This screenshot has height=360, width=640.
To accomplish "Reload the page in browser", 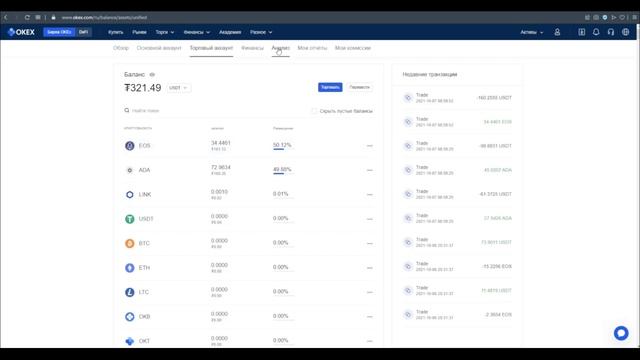I will coord(27,17).
